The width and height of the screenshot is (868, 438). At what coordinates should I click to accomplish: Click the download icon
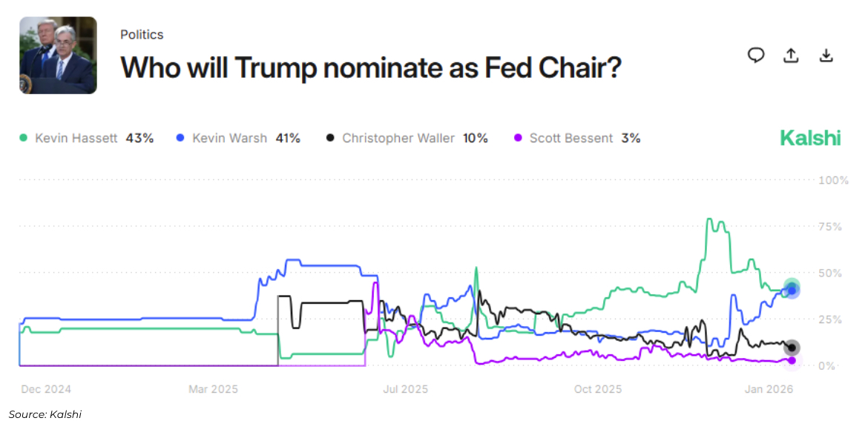(x=826, y=56)
